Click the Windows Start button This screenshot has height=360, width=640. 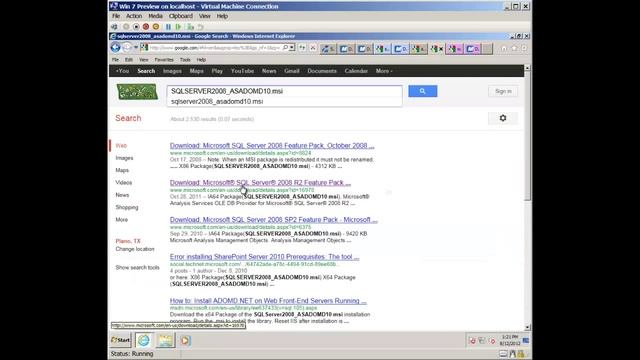(x=121, y=340)
